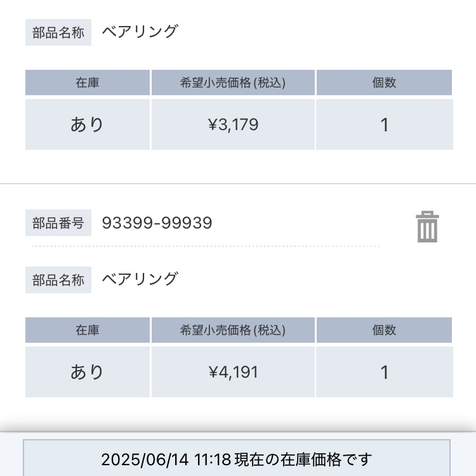Screen dimensions: 476x476
Task: Click 希望小売価格(税込) header in bottom table
Action: tap(233, 330)
